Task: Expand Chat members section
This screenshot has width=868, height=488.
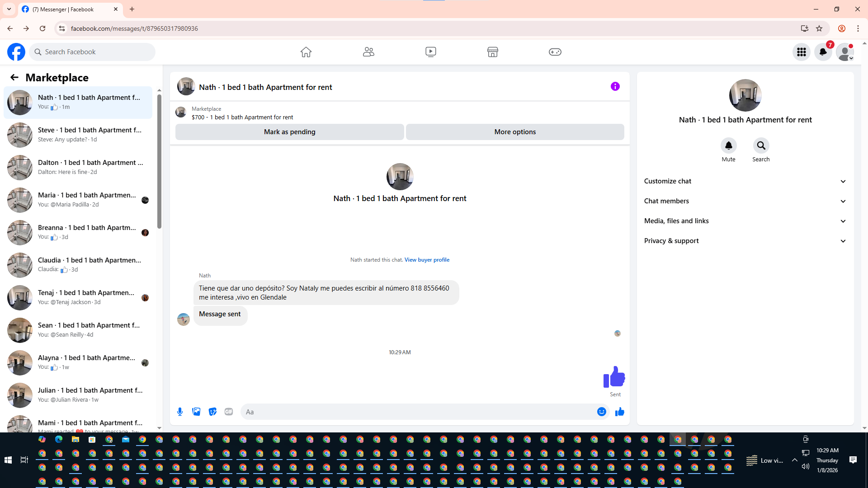Action: (x=745, y=201)
